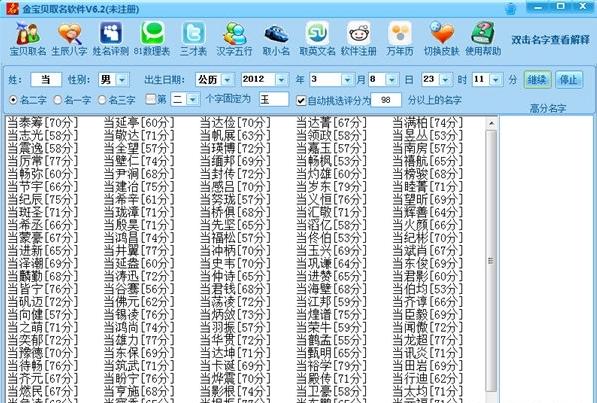This screenshot has height=403, width=597.
Task: Open the 万年历 calendar
Action: tap(400, 39)
